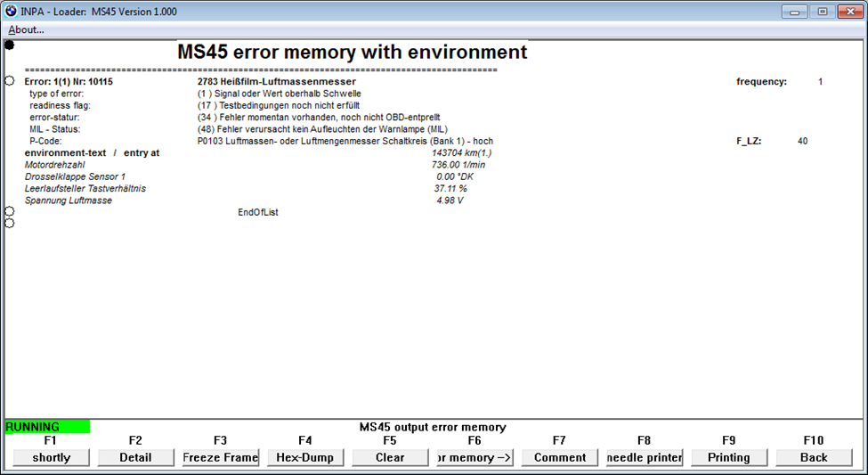This screenshot has width=868, height=475.
Task: Click the '736.00 1/min' engine speed value
Action: coord(458,165)
